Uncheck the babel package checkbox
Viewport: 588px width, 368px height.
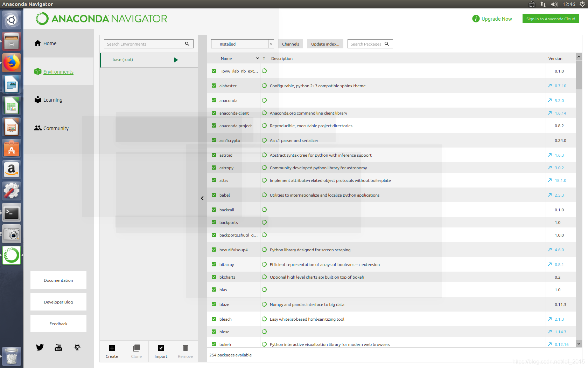[214, 195]
